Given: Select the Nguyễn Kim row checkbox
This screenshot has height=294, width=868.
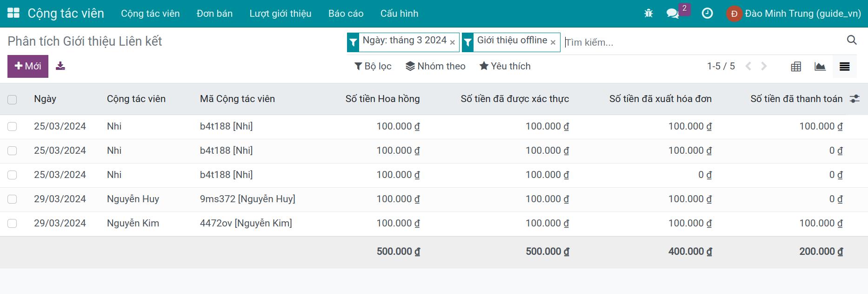Looking at the screenshot, I should [x=12, y=224].
